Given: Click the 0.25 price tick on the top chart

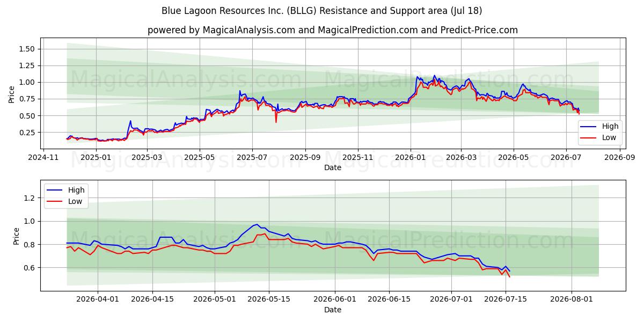Looking at the screenshot, I should coord(28,133).
